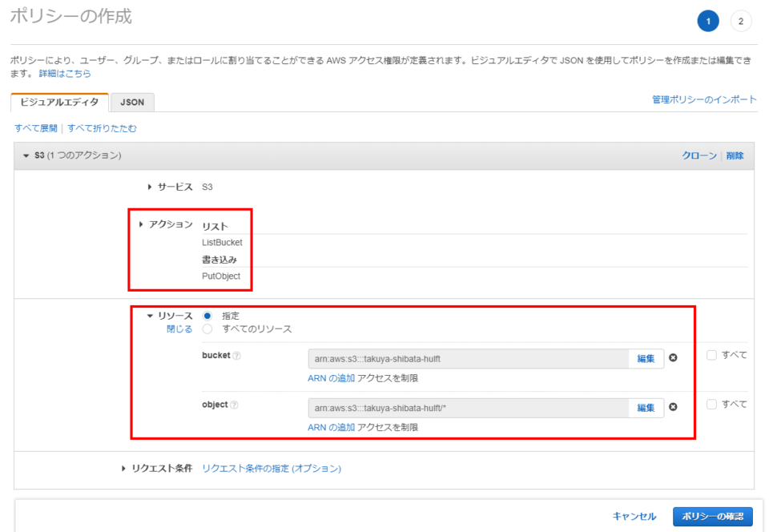The width and height of the screenshot is (769, 532).
Task: Click the ポリシーの確認 button
Action: point(713,517)
